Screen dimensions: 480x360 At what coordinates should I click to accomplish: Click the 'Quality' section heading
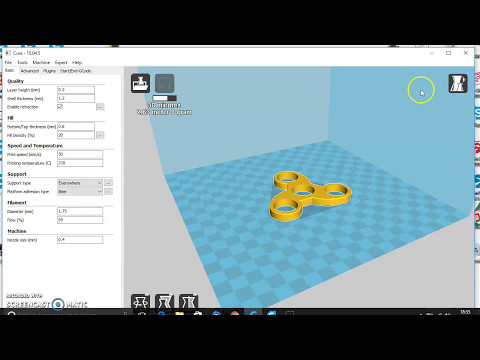coord(15,81)
